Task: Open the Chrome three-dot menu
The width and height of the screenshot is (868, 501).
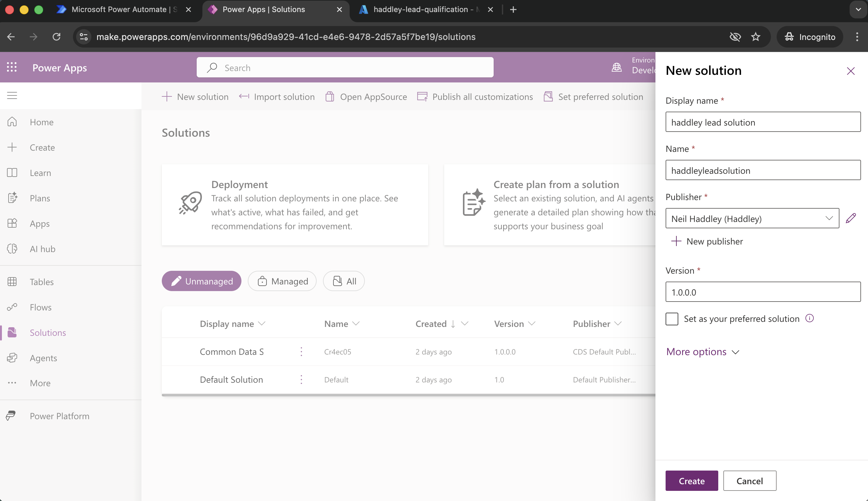Action: (x=857, y=37)
